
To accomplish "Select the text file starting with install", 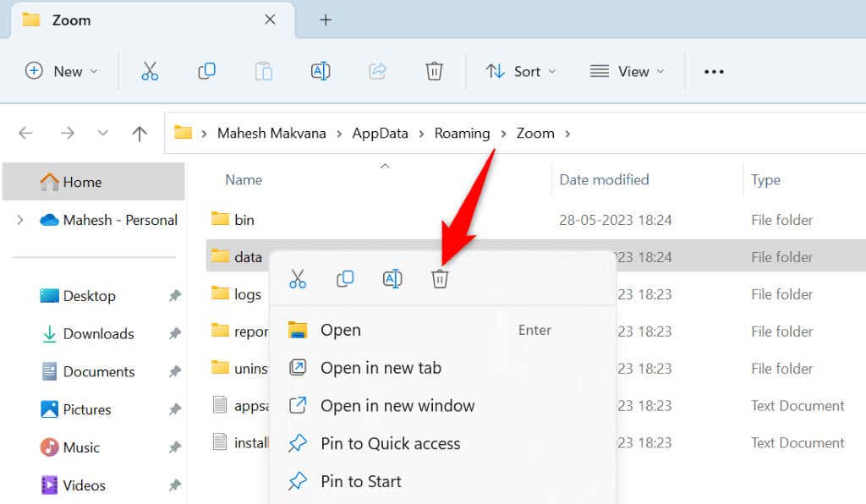I will pyautogui.click(x=240, y=443).
